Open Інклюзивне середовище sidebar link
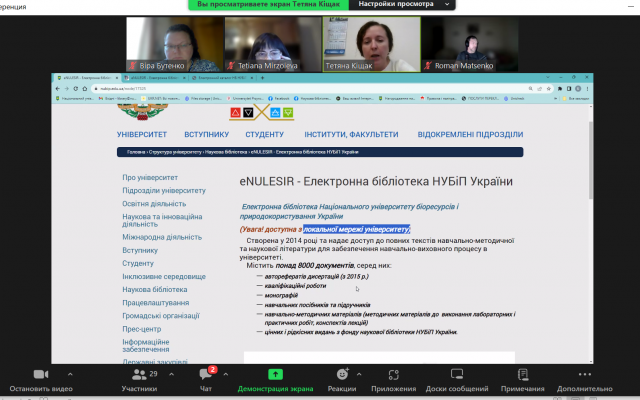 click(164, 276)
